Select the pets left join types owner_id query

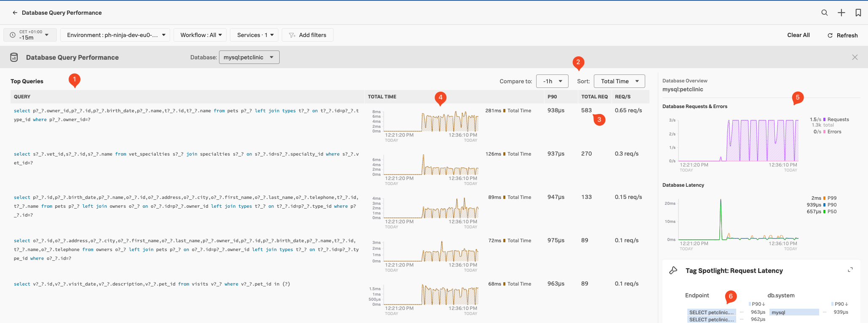point(186,115)
